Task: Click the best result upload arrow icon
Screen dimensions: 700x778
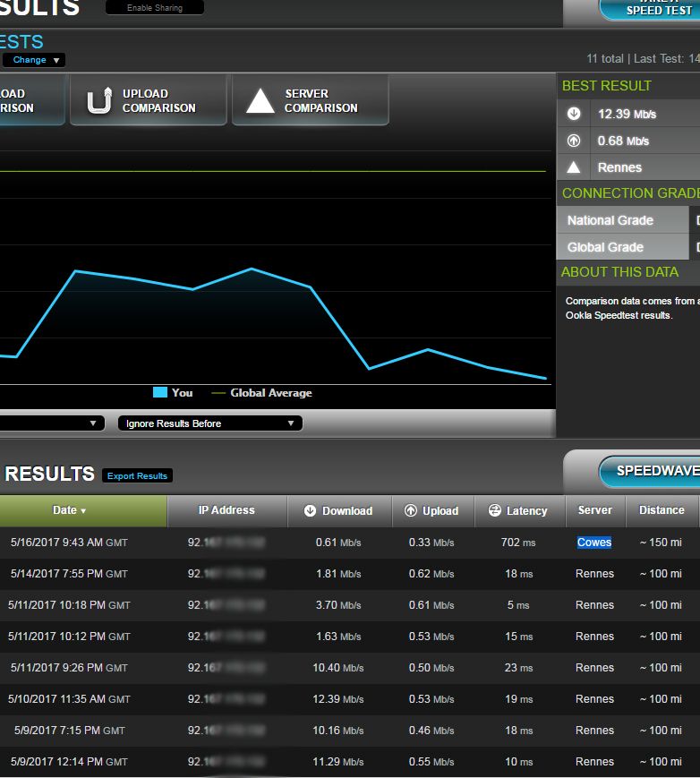Action: [x=574, y=141]
